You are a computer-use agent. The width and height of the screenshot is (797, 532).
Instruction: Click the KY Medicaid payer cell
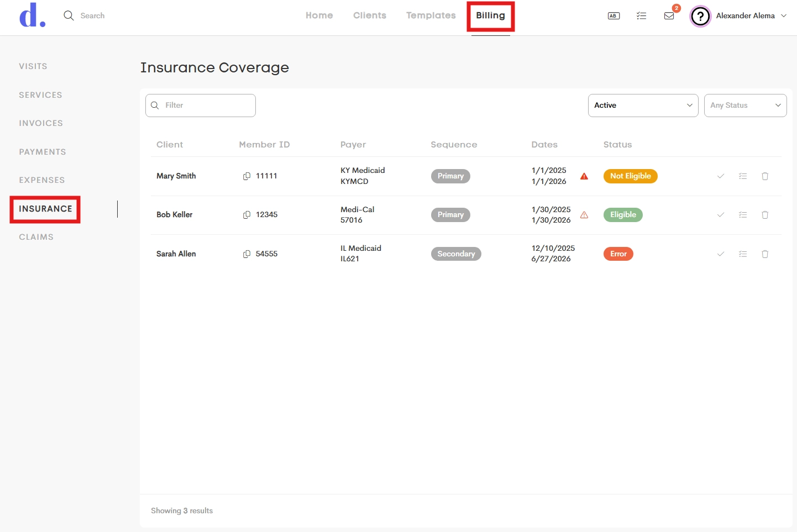(363, 176)
